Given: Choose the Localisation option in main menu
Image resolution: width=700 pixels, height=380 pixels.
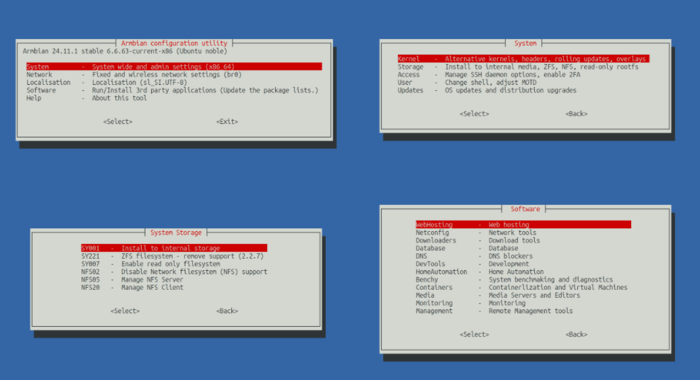Looking at the screenshot, I should [174, 83].
